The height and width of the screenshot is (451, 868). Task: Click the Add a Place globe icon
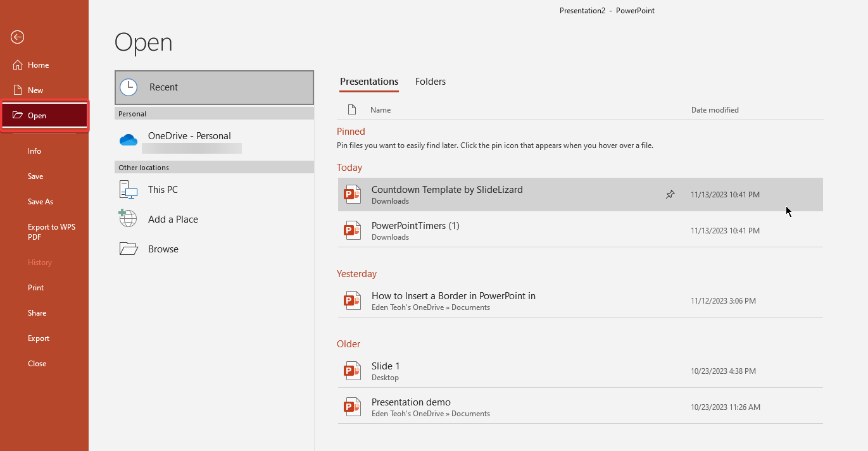pyautogui.click(x=129, y=219)
